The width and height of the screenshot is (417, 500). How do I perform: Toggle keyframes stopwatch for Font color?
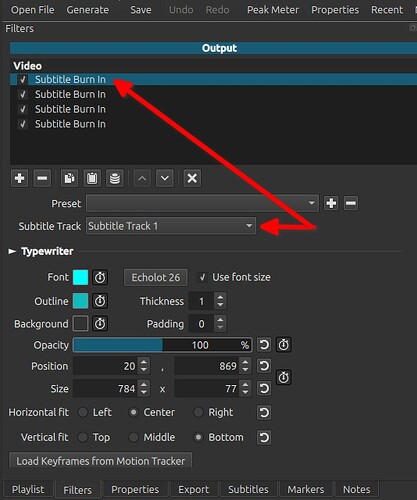pyautogui.click(x=100, y=277)
